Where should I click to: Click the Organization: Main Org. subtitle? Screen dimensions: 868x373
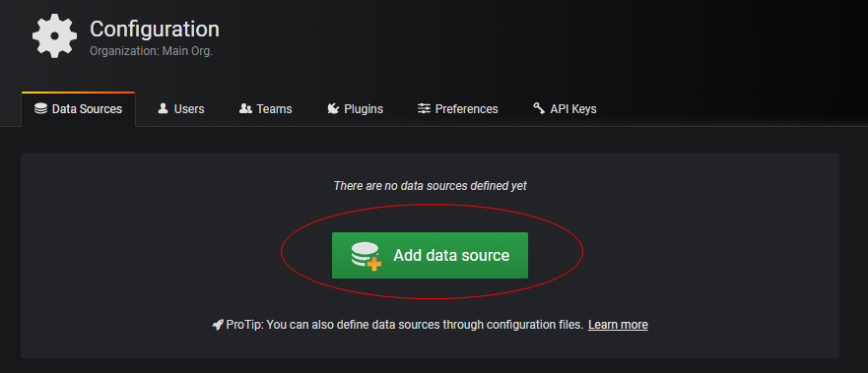click(151, 51)
